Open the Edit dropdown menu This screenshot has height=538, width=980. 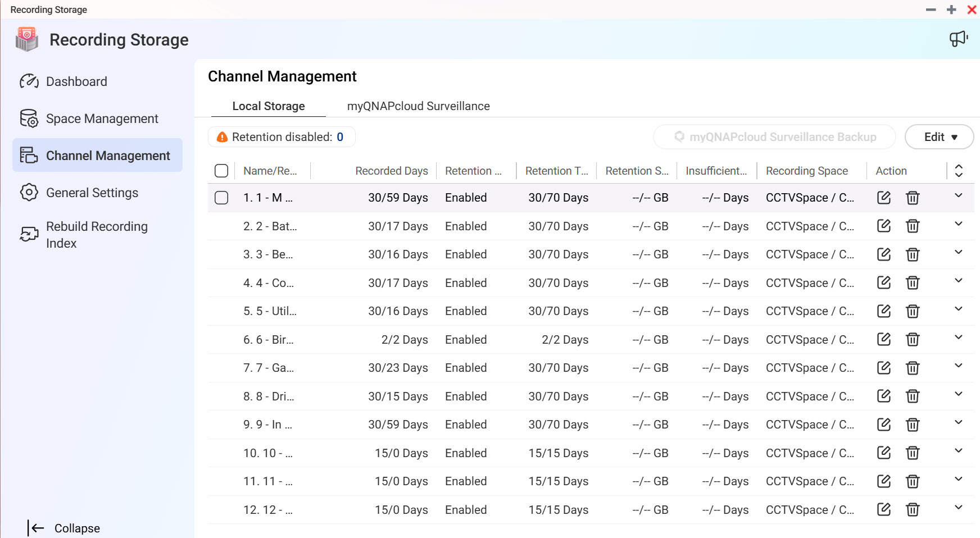click(939, 137)
